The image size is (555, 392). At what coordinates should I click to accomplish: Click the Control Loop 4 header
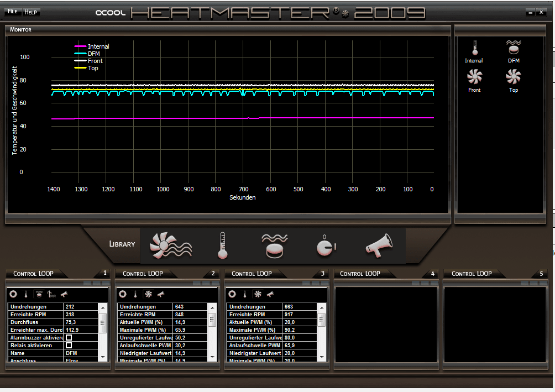pyautogui.click(x=360, y=274)
